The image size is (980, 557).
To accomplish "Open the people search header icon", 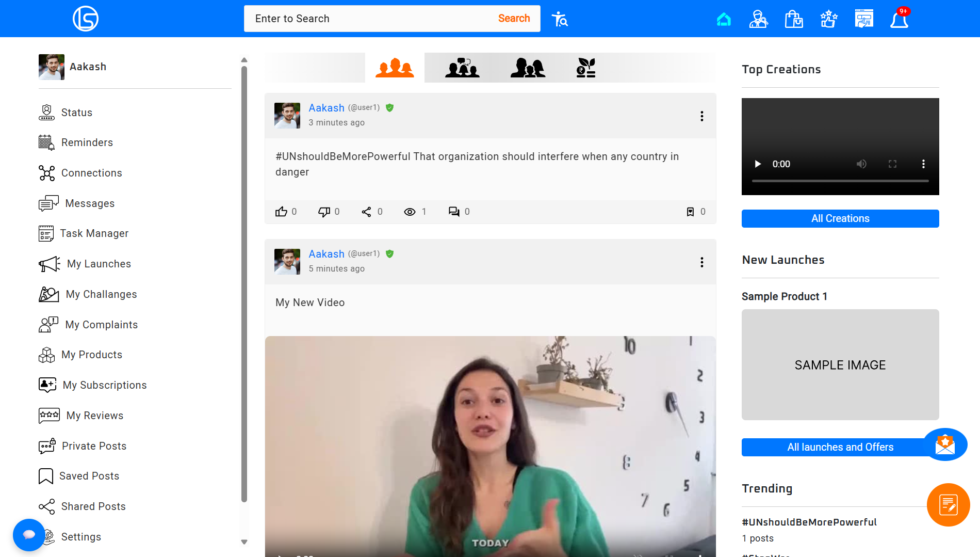I will 758,19.
